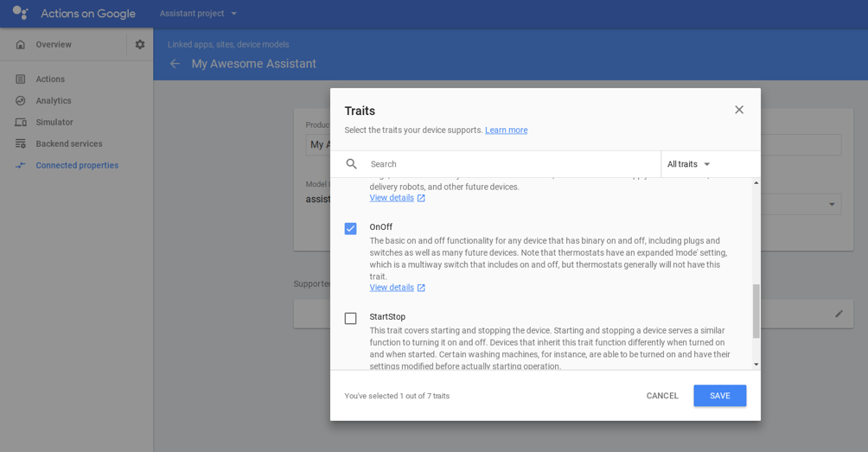Open the Assistant project dropdown

pyautogui.click(x=198, y=13)
